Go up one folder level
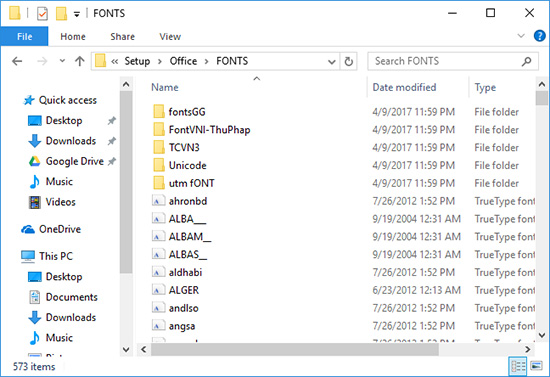 (80, 61)
